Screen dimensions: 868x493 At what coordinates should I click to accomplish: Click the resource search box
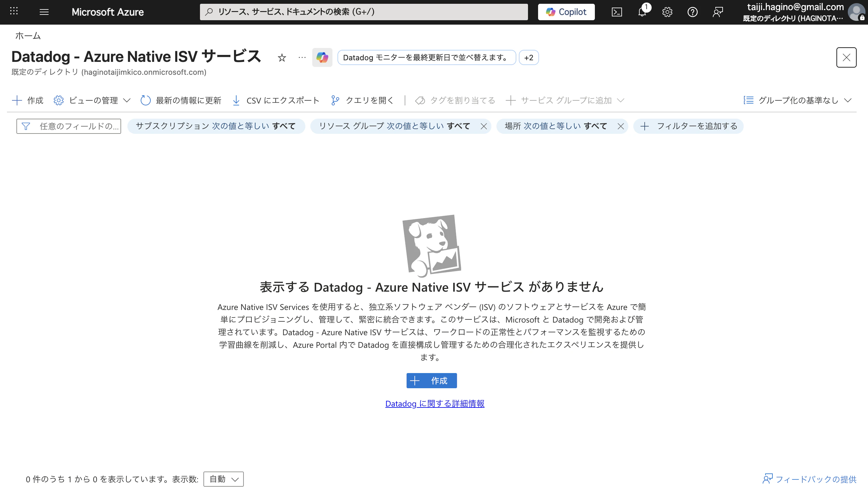tap(364, 12)
